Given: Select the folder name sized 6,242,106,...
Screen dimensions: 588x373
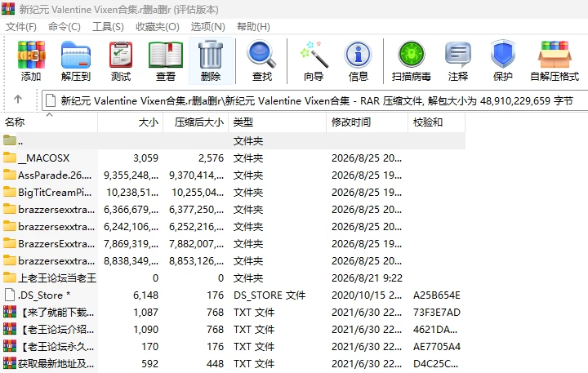Looking at the screenshot, I should pos(56,227).
